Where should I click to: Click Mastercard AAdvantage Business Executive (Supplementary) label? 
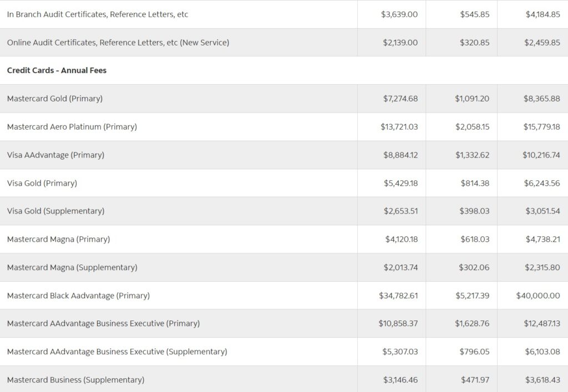[117, 352]
